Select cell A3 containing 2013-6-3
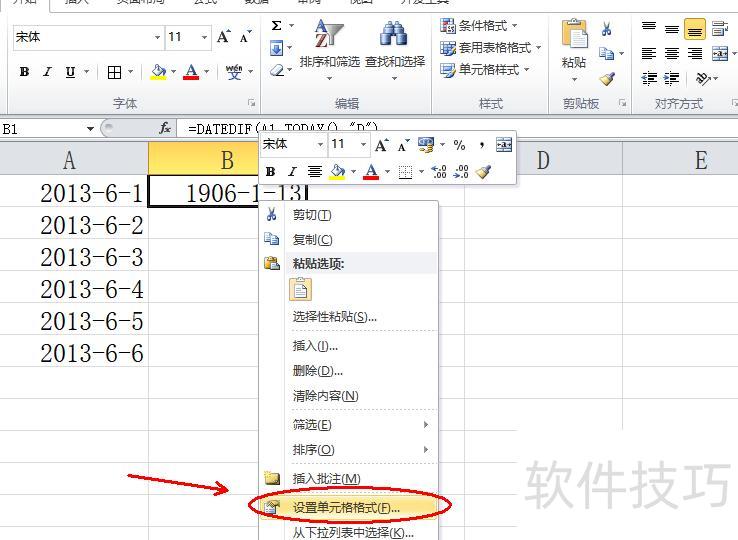Image resolution: width=738 pixels, height=540 pixels. click(74, 257)
